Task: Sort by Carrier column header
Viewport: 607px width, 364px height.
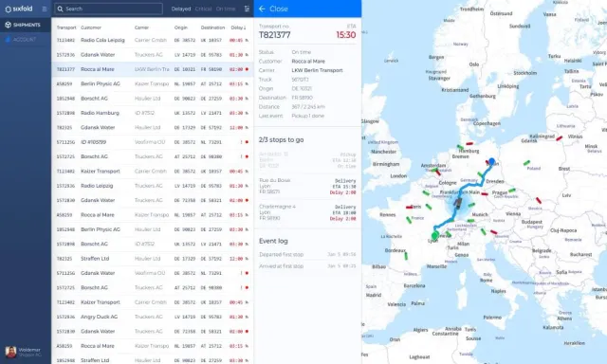Action: 141,27
